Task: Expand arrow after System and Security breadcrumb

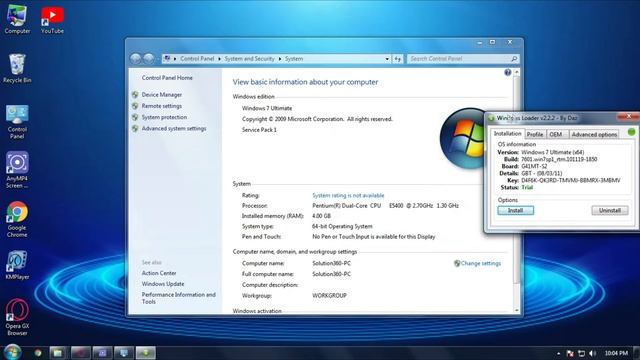Action: point(280,59)
